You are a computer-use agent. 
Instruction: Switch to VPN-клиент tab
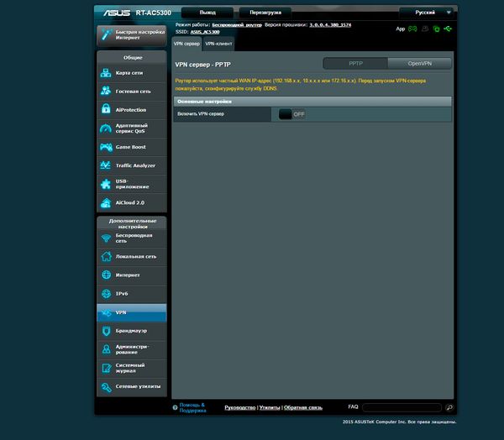(218, 44)
